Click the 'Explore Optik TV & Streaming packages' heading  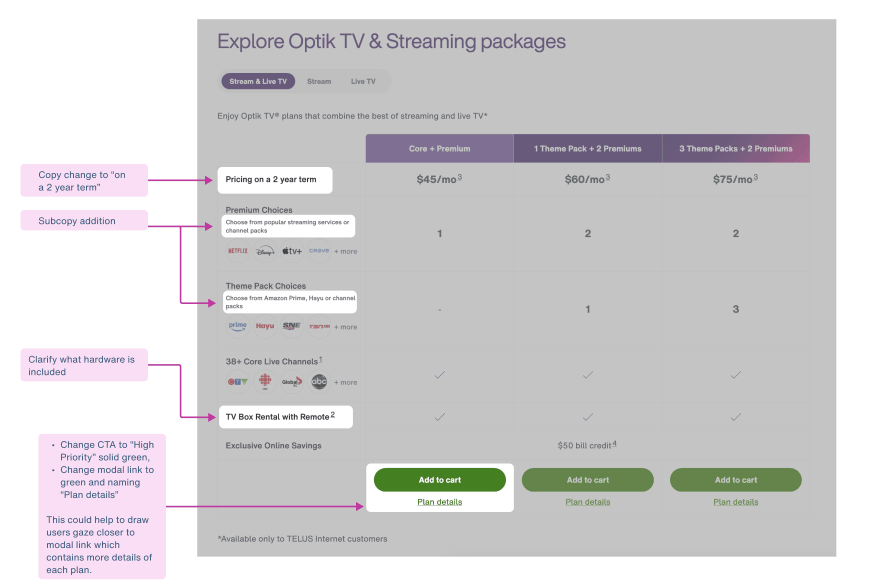coord(391,41)
